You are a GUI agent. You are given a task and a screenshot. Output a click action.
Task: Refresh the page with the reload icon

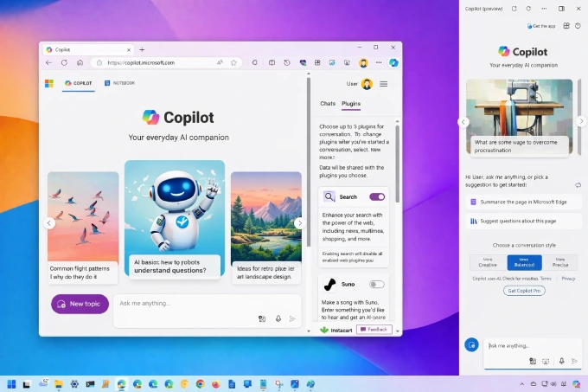tap(64, 62)
